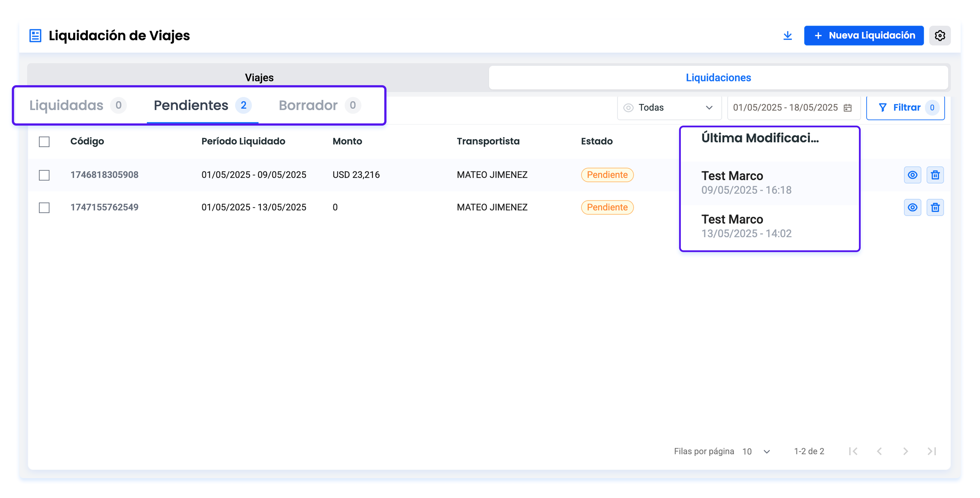Check the row for code 1747155762549
Image resolution: width=980 pixels, height=498 pixels.
click(44, 207)
